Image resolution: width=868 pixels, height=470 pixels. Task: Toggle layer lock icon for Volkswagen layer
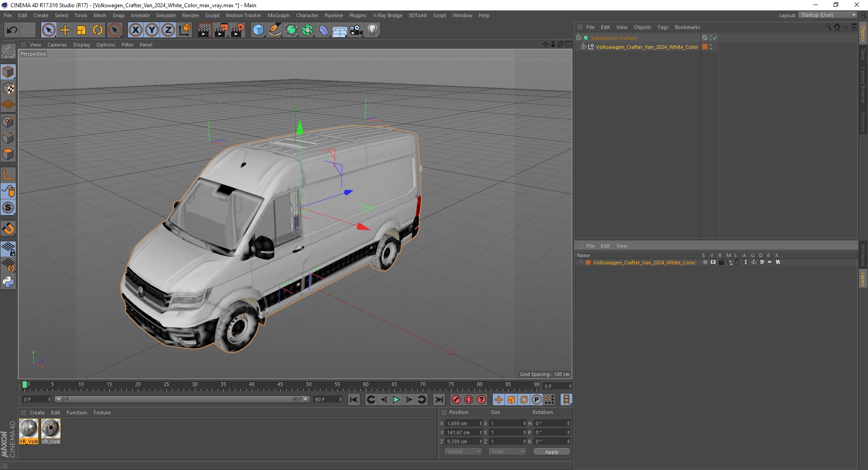click(x=737, y=262)
